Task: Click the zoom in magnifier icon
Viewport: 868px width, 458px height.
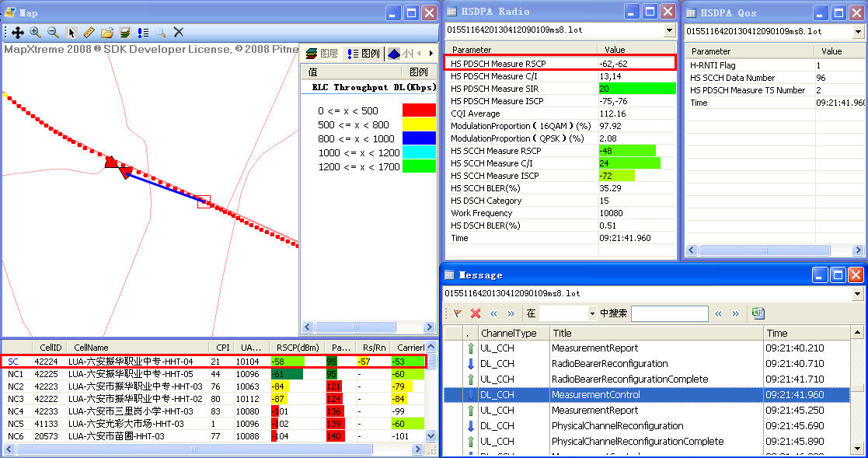Action: click(35, 33)
